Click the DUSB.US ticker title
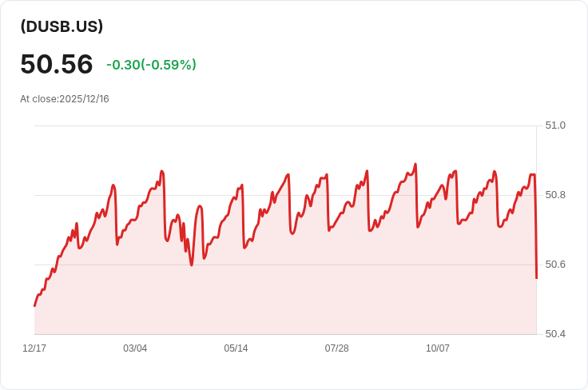Viewport: 588px width, 390px height. pyautogui.click(x=62, y=26)
